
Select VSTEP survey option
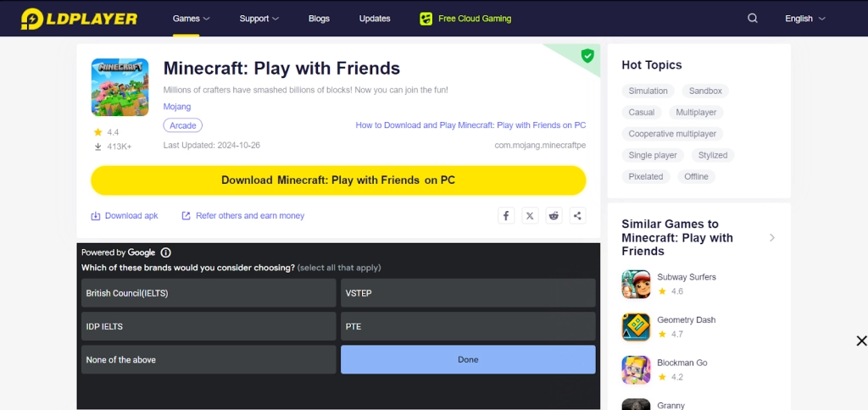[x=468, y=293]
